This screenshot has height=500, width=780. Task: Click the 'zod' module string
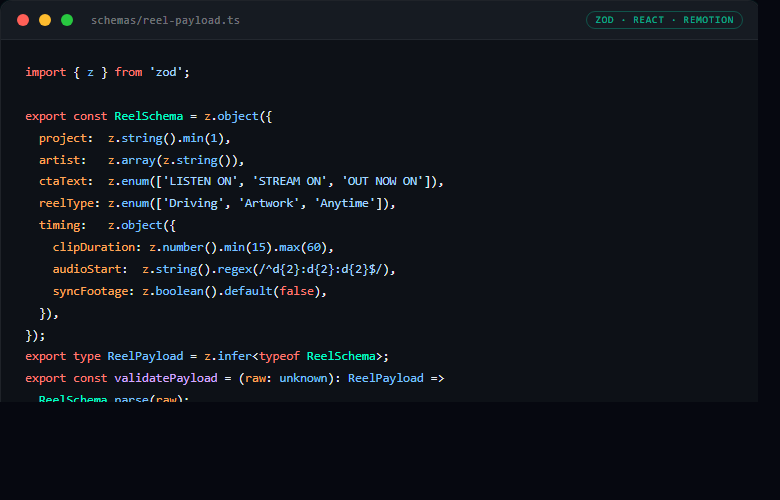(x=166, y=72)
